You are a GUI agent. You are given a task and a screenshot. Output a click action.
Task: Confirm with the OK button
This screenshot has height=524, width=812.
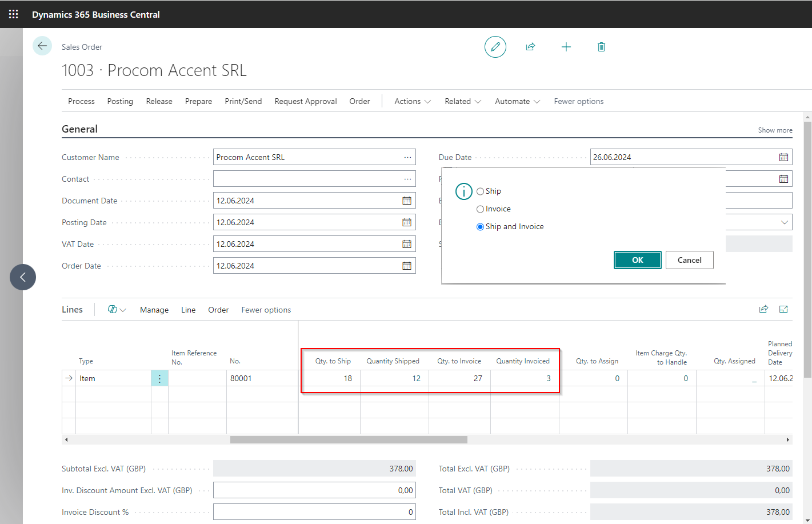point(638,260)
